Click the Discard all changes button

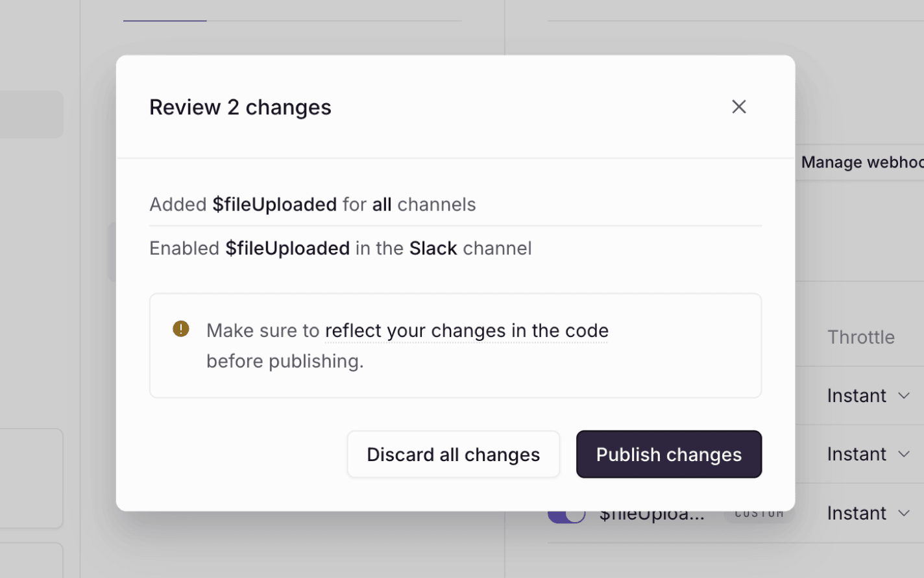tap(453, 454)
